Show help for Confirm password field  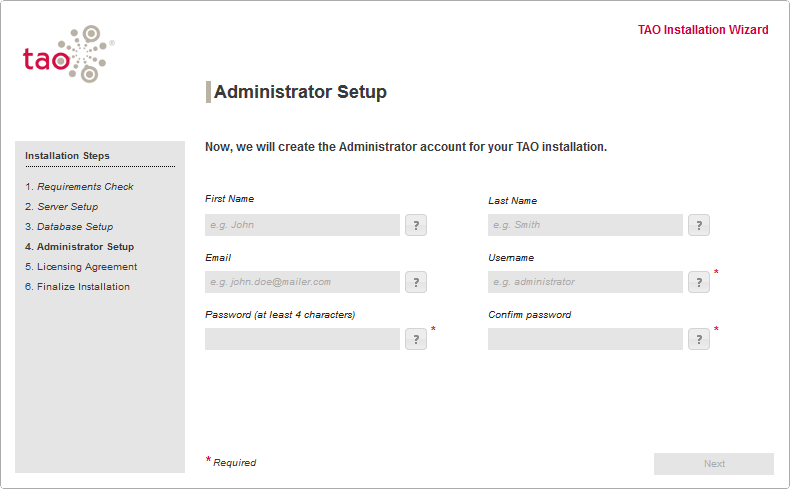point(699,339)
